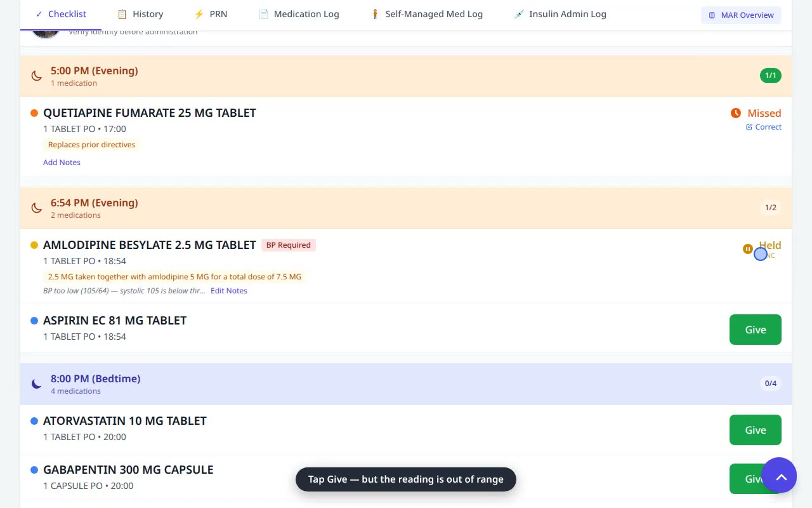The width and height of the screenshot is (812, 508).
Task: Open the History tab
Action: coord(140,14)
